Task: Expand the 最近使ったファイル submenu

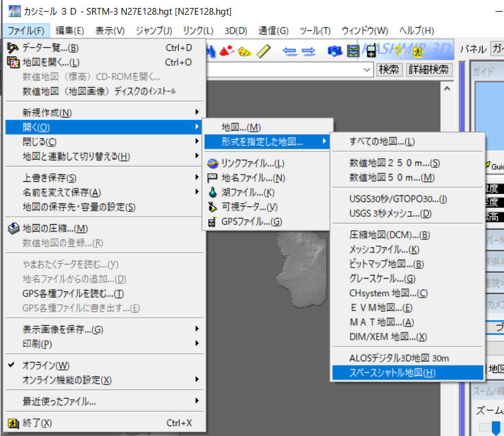Action: [59, 402]
